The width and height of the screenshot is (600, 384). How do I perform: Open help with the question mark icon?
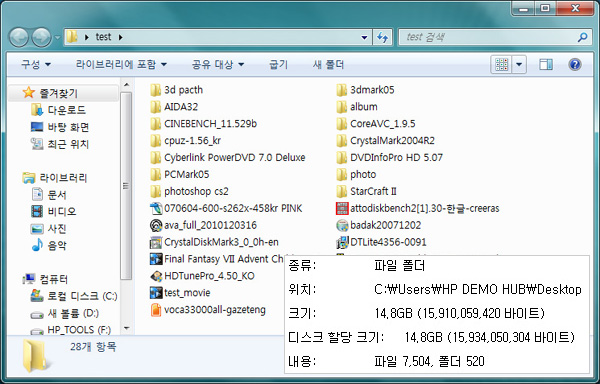click(x=575, y=64)
